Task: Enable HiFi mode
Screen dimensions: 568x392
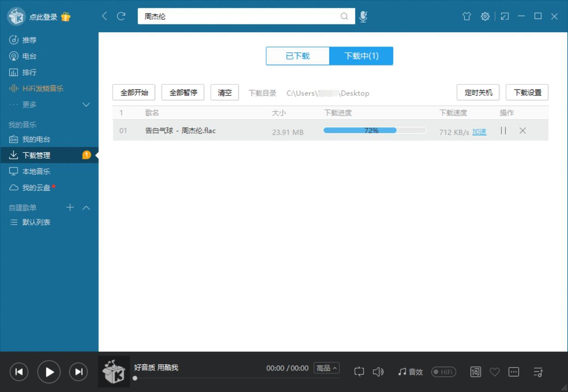Action: point(443,372)
